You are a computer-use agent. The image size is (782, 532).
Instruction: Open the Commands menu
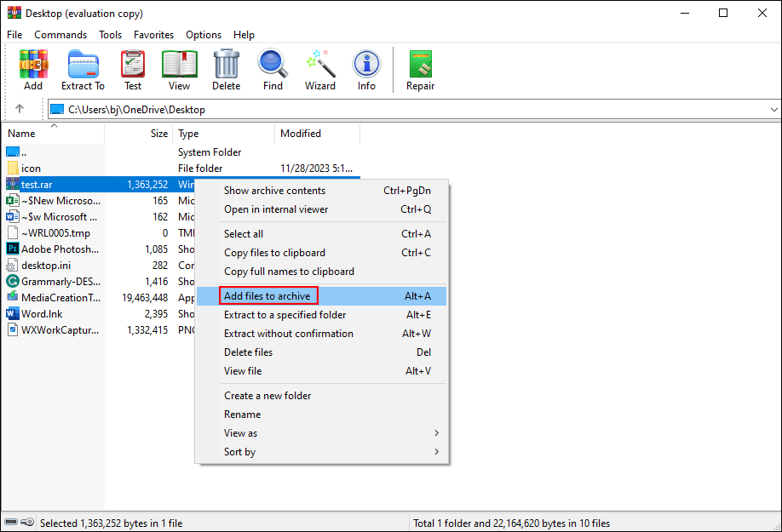60,35
